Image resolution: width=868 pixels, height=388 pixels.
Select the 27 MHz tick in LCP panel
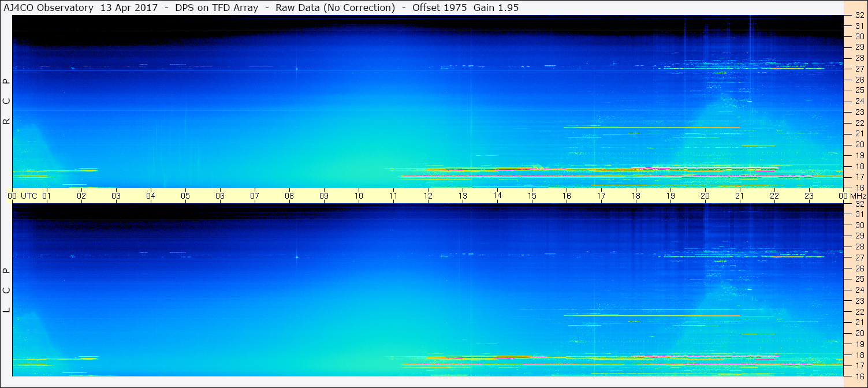859,258
